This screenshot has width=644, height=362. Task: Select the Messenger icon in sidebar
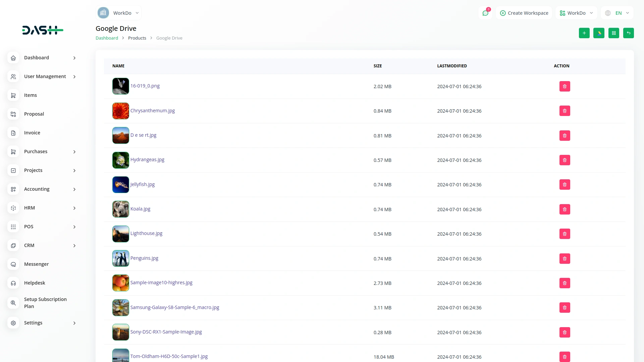point(13,264)
